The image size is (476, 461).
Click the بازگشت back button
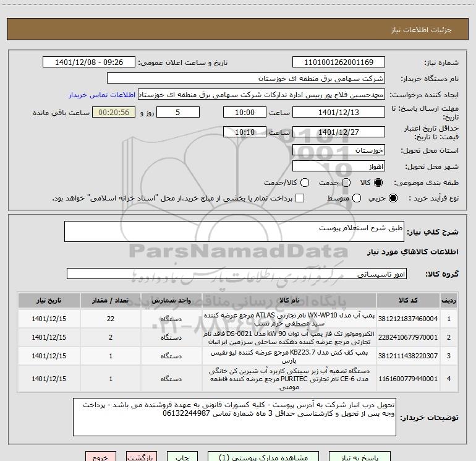click(x=142, y=457)
